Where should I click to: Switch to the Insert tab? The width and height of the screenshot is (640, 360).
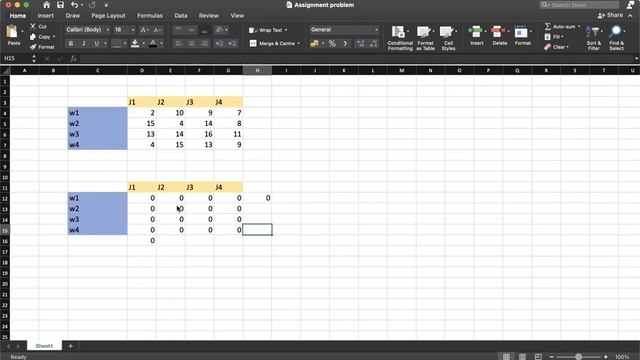pyautogui.click(x=45, y=16)
